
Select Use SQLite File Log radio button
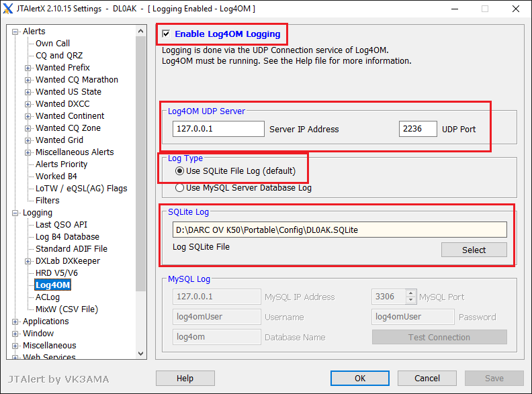(x=179, y=171)
